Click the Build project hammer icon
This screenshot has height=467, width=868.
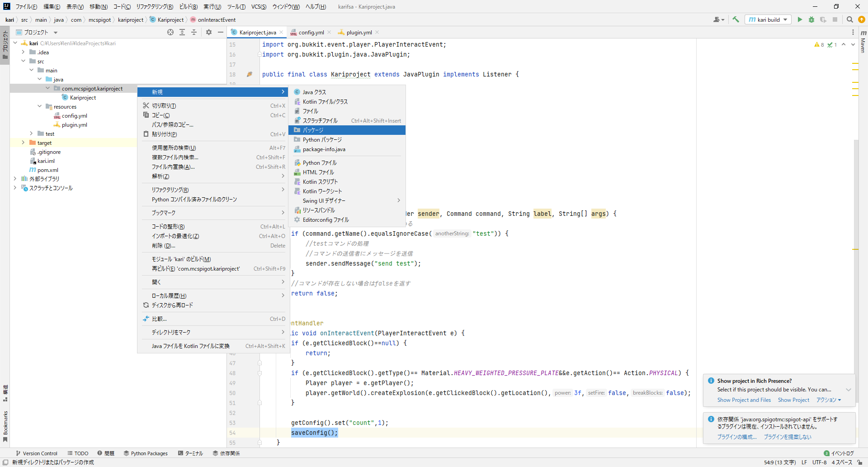click(736, 19)
